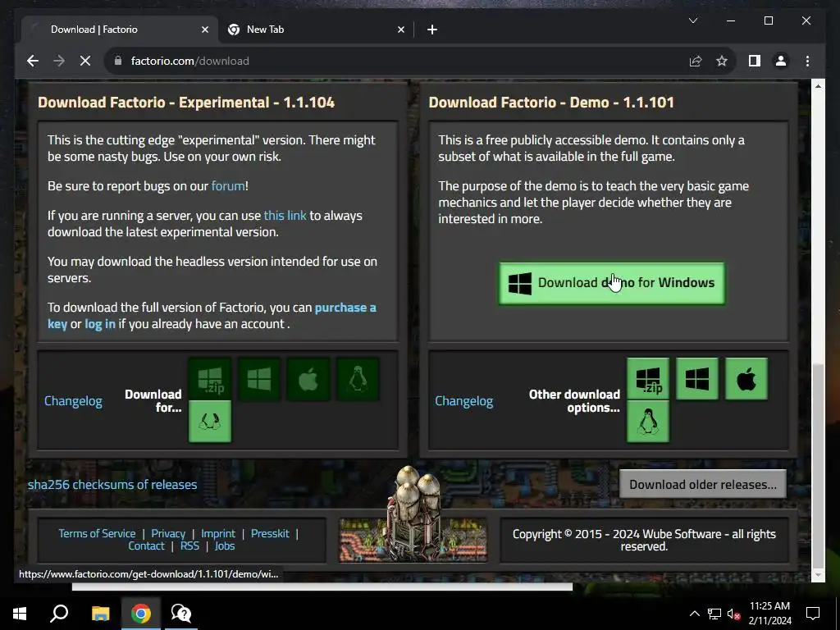
Task: Close the New Tab tab
Action: pos(400,30)
